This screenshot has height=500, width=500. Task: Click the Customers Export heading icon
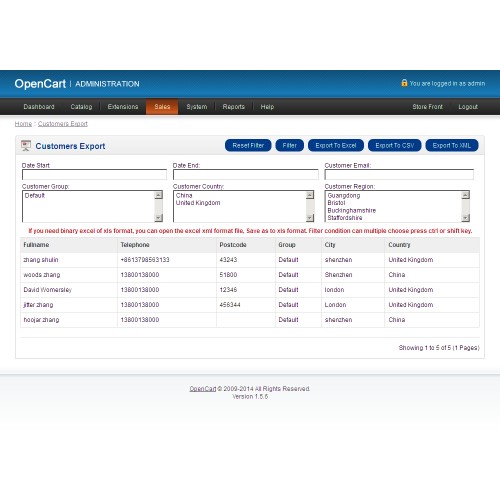click(x=26, y=146)
